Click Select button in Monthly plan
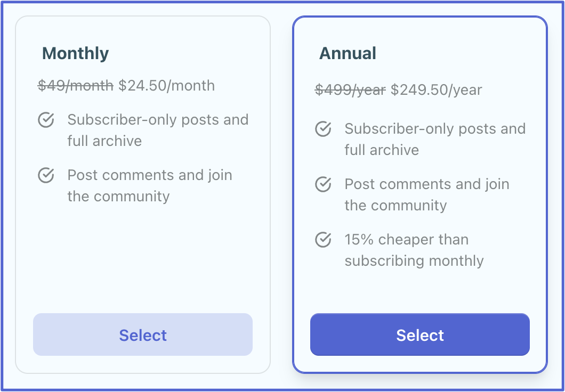 142,334
